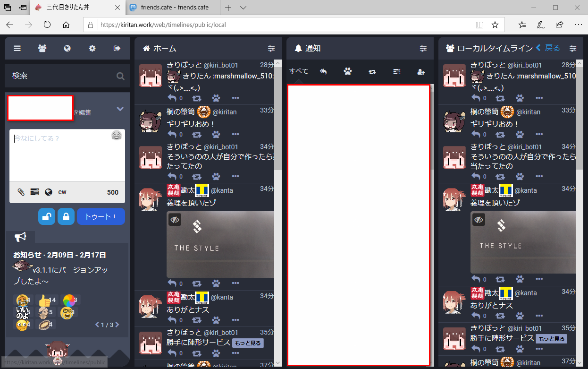Viewport: 588px width, 369px height.
Task: Click 戻る back link in local timeline
Action: (x=548, y=48)
